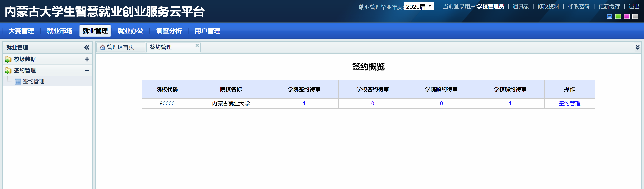Click the 院校名称 column header
The width and height of the screenshot is (644, 189).
231,89
